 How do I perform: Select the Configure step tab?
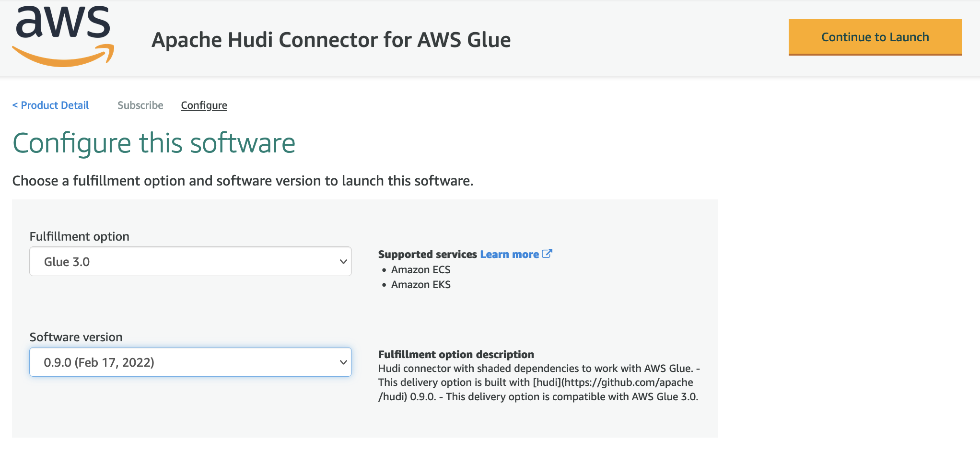point(204,105)
